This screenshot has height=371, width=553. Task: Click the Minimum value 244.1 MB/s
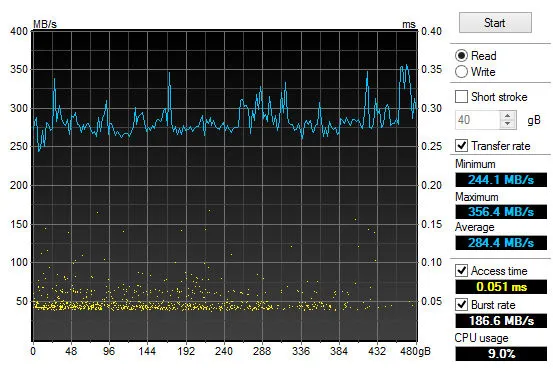point(501,180)
